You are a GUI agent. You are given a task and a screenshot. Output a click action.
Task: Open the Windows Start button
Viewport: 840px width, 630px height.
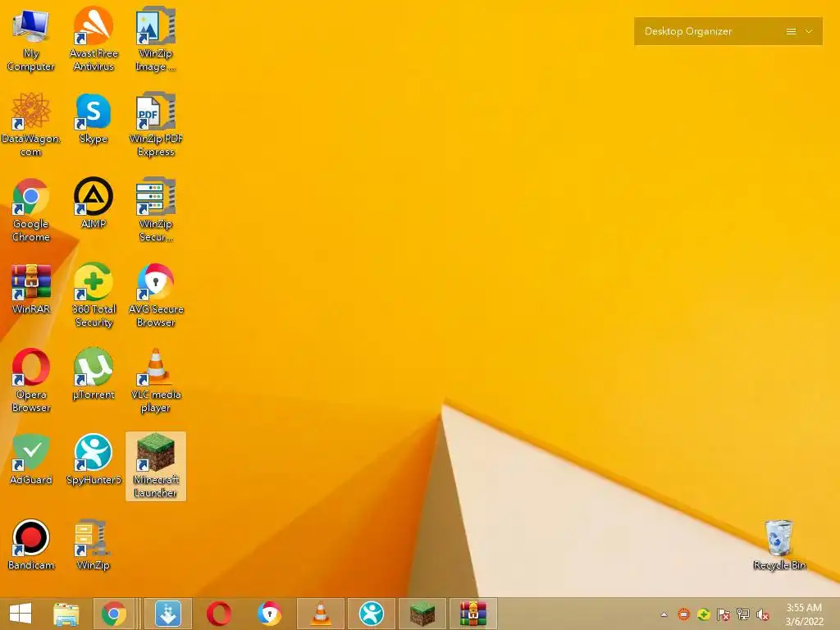pyautogui.click(x=21, y=614)
